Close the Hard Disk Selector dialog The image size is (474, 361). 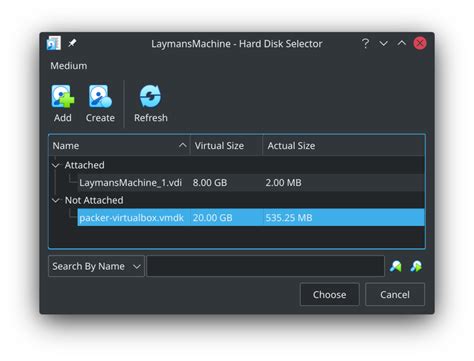pyautogui.click(x=420, y=43)
